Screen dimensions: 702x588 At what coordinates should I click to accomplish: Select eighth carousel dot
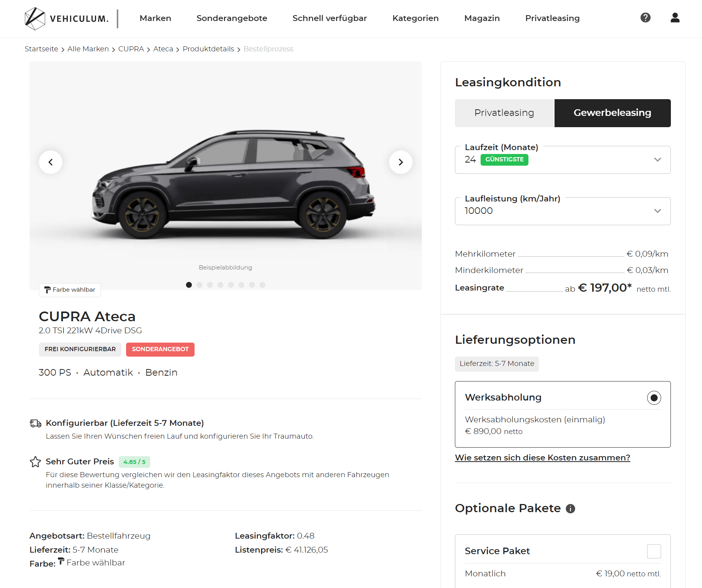click(x=263, y=285)
